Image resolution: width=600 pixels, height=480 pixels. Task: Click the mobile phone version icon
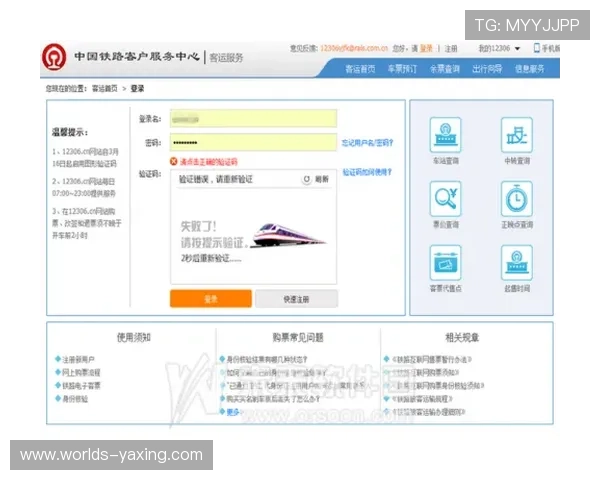pyautogui.click(x=536, y=48)
